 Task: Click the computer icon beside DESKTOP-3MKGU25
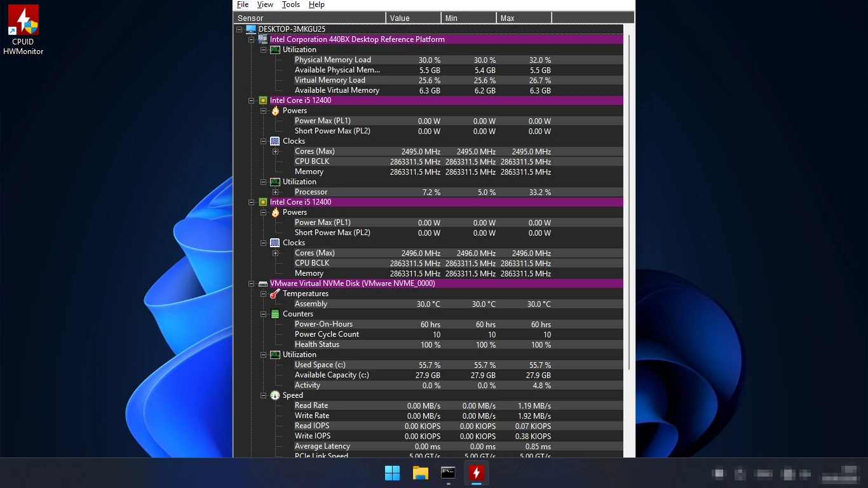tap(251, 29)
